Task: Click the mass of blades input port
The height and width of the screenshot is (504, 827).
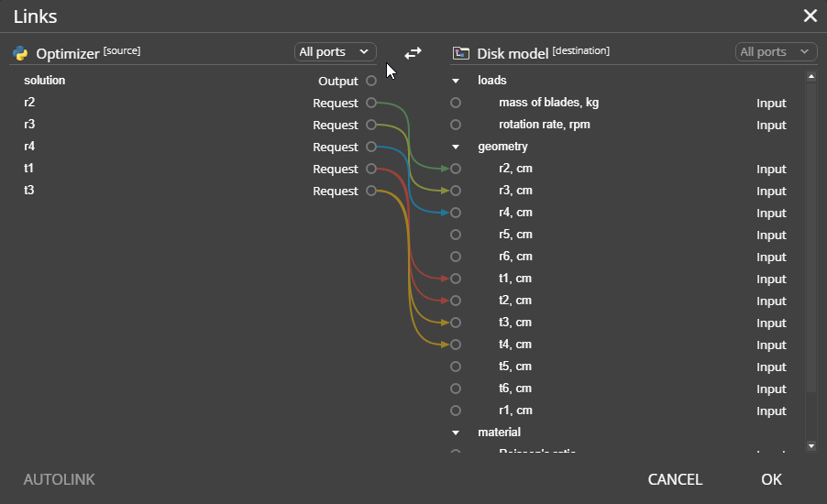Action: pyautogui.click(x=456, y=103)
